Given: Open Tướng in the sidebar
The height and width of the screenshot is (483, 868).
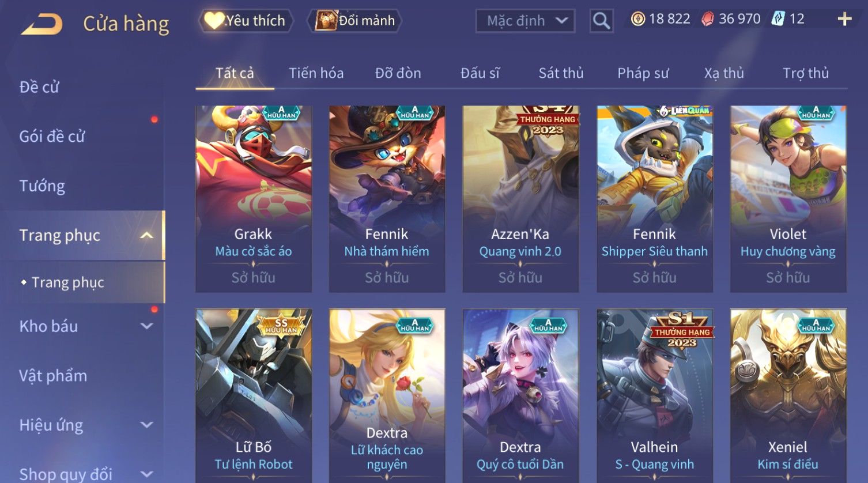Looking at the screenshot, I should pos(42,186).
